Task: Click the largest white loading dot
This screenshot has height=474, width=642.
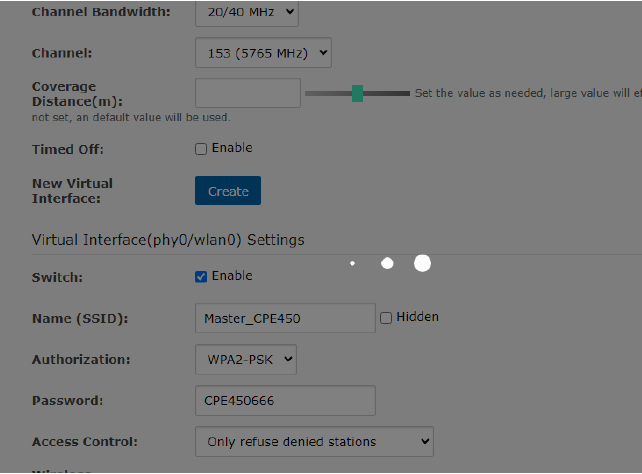Action: (422, 263)
